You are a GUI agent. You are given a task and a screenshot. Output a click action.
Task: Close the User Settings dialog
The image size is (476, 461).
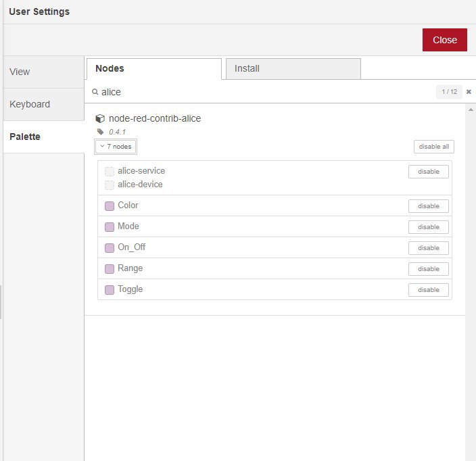click(x=444, y=40)
